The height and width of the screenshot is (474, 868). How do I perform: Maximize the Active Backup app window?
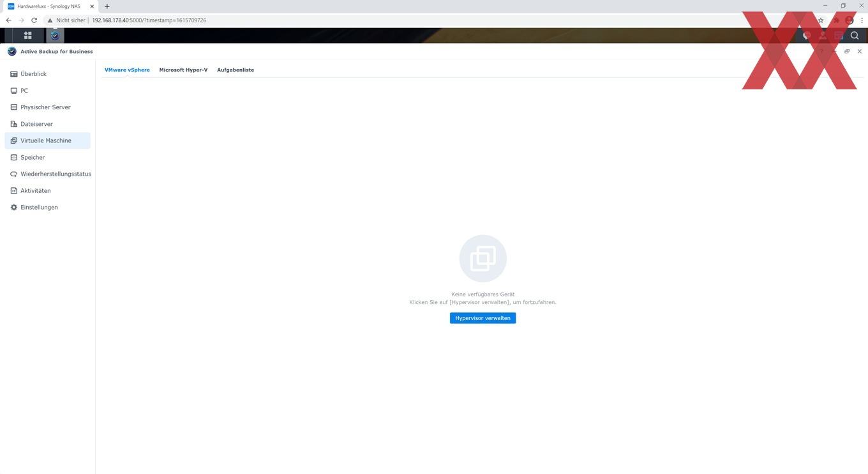[847, 51]
